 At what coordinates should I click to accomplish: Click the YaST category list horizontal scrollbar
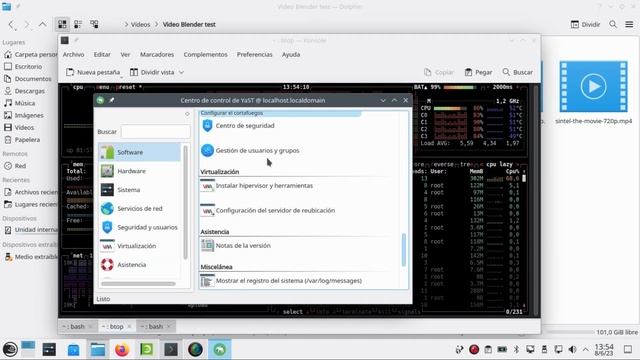tap(138, 284)
